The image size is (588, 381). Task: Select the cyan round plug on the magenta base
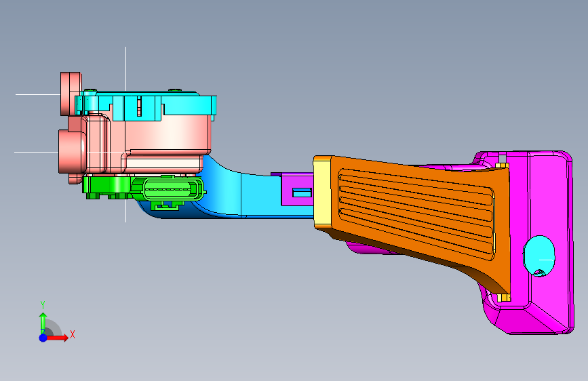(539, 256)
